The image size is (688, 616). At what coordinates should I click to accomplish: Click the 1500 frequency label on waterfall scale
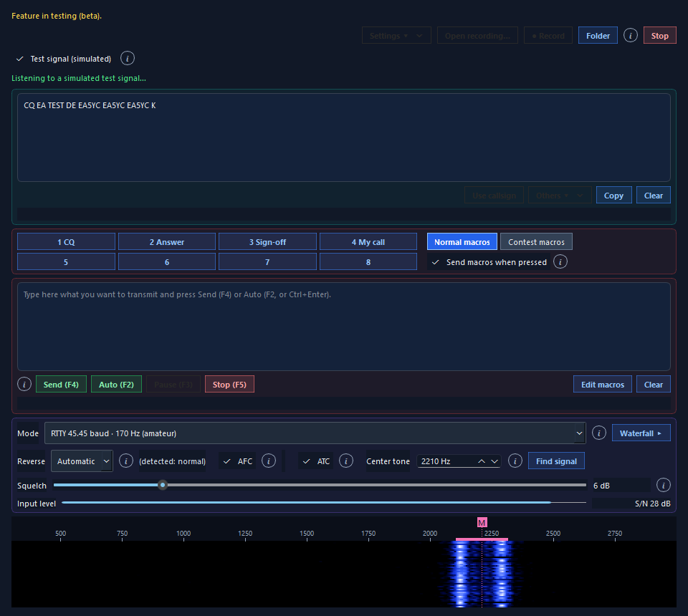[x=307, y=533]
